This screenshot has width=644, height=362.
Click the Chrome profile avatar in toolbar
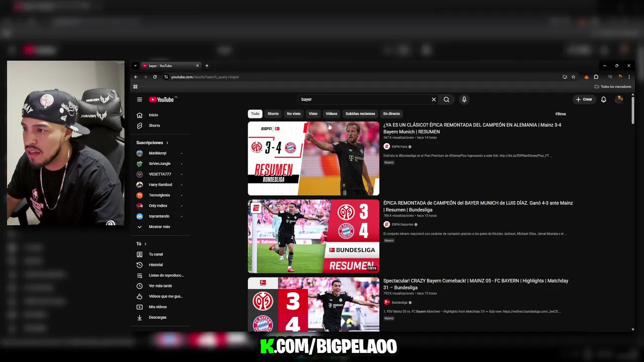point(620,77)
